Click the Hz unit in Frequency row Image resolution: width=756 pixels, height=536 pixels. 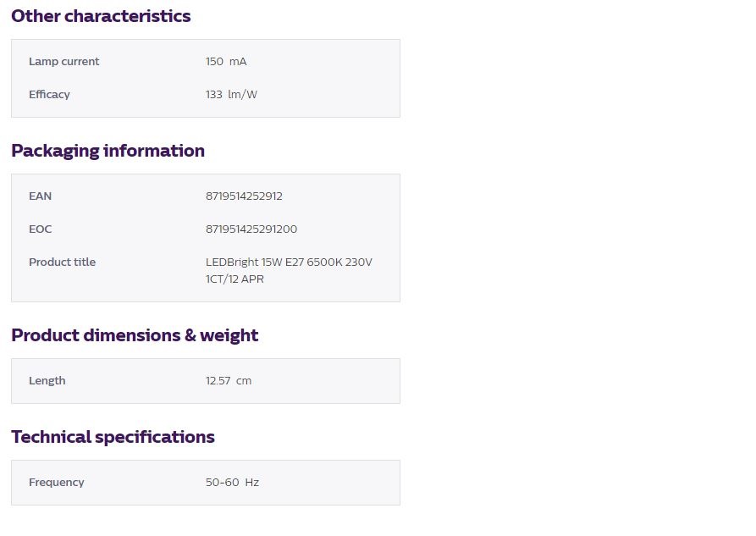point(252,483)
